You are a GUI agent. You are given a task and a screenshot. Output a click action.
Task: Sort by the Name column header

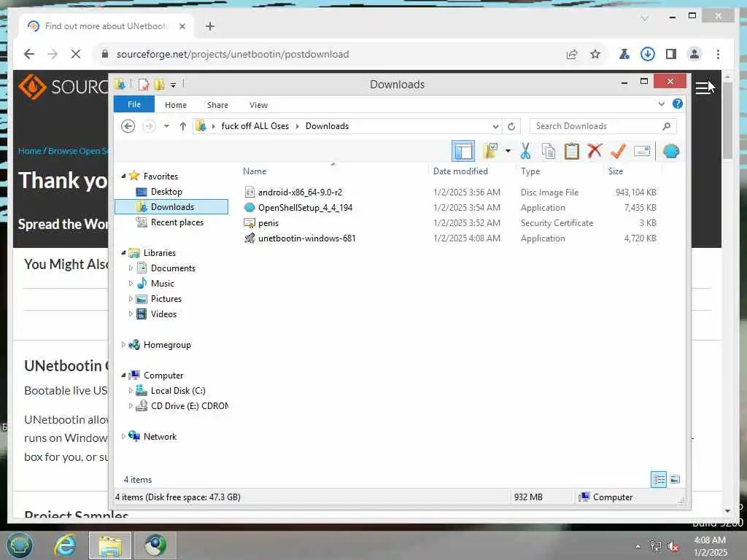[255, 171]
